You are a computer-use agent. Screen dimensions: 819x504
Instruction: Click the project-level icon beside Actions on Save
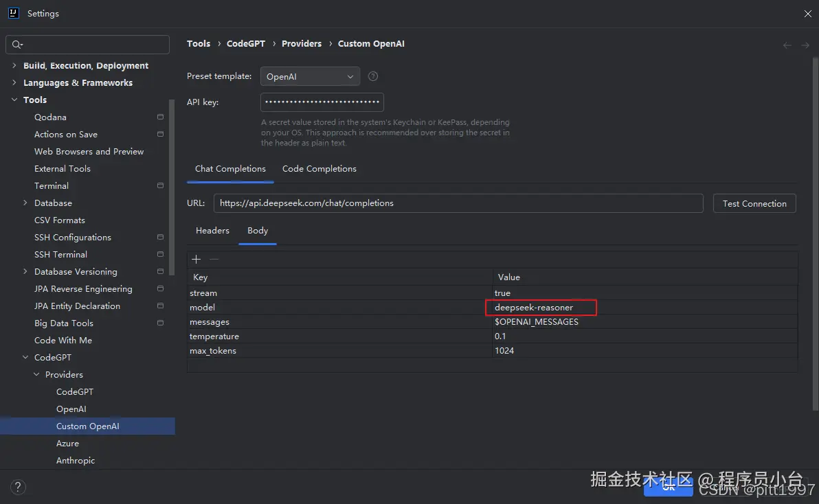(160, 134)
